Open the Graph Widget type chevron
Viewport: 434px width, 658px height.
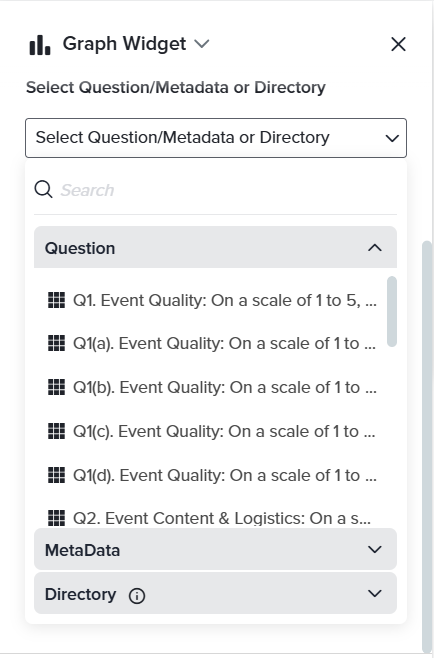pyautogui.click(x=202, y=44)
